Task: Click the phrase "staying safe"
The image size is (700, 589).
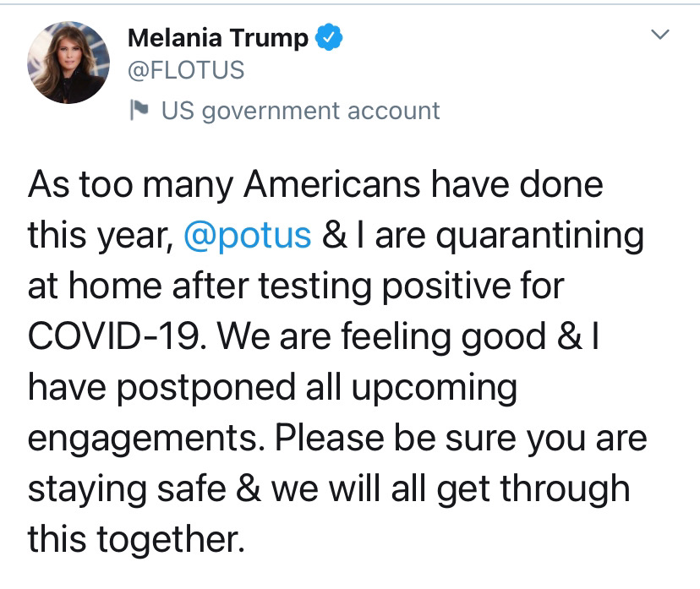Action: tap(130, 488)
